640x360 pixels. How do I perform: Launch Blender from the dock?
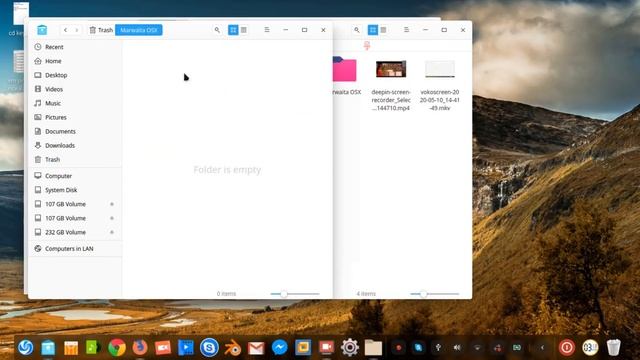233,348
